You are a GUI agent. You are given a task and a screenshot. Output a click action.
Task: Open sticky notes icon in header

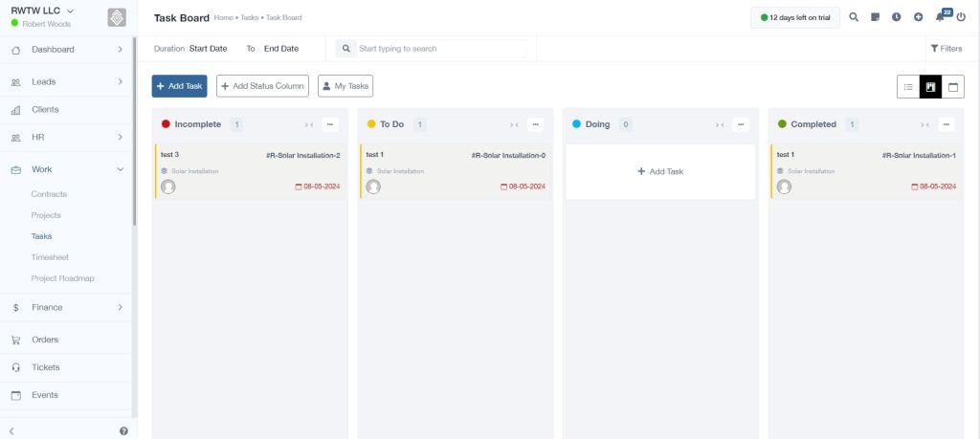coord(875,17)
